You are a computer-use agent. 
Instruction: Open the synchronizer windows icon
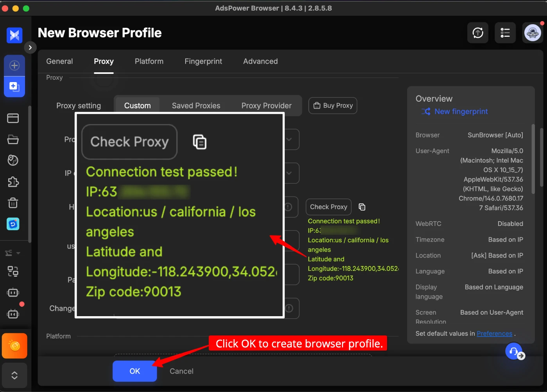click(13, 271)
